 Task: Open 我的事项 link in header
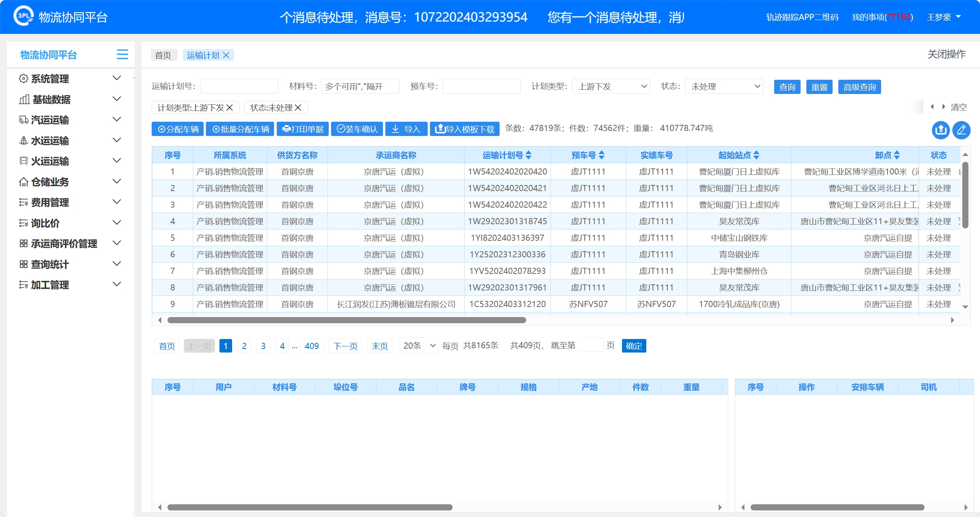pos(882,17)
